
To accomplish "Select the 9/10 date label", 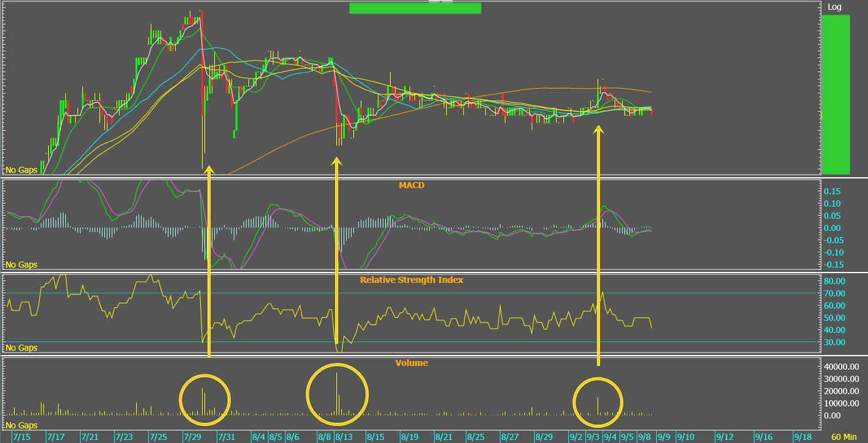I will tap(685, 438).
